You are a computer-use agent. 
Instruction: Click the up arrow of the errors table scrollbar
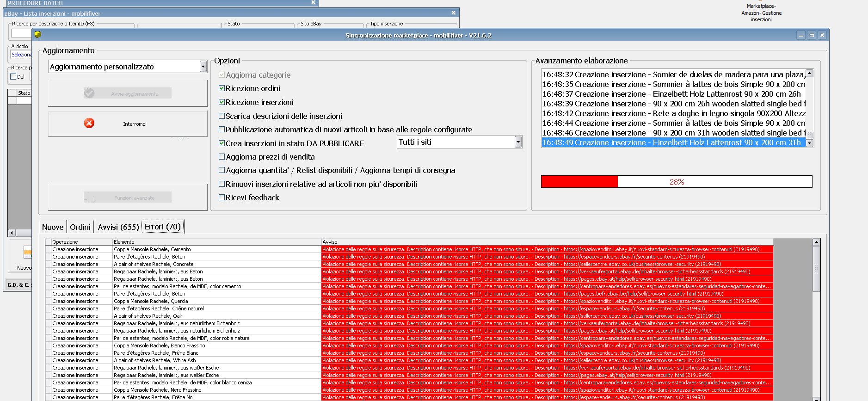click(816, 242)
